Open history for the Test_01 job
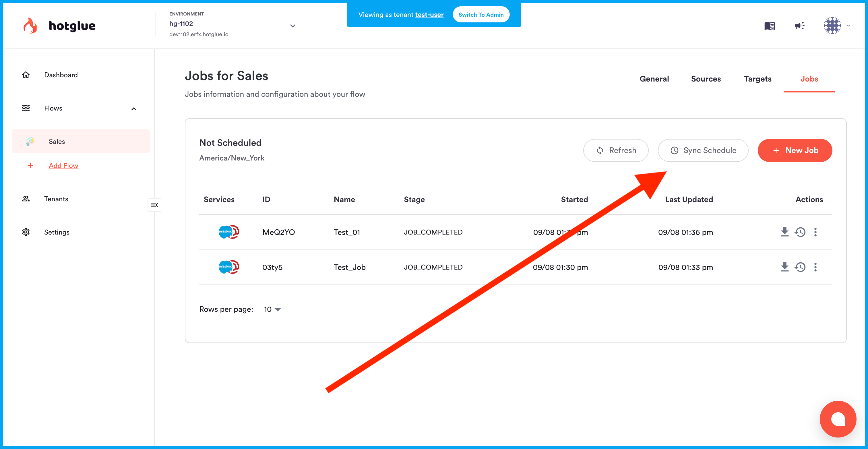The image size is (868, 449). coord(800,232)
